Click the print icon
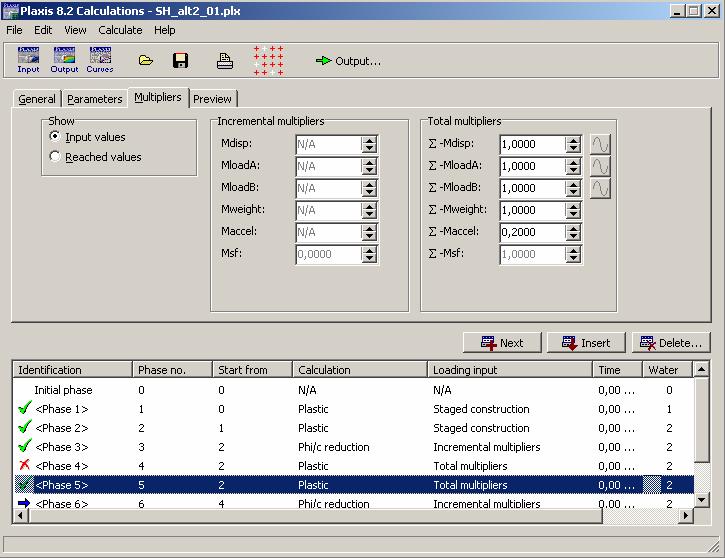Screen dimensions: 725x558 pyautogui.click(x=225, y=61)
